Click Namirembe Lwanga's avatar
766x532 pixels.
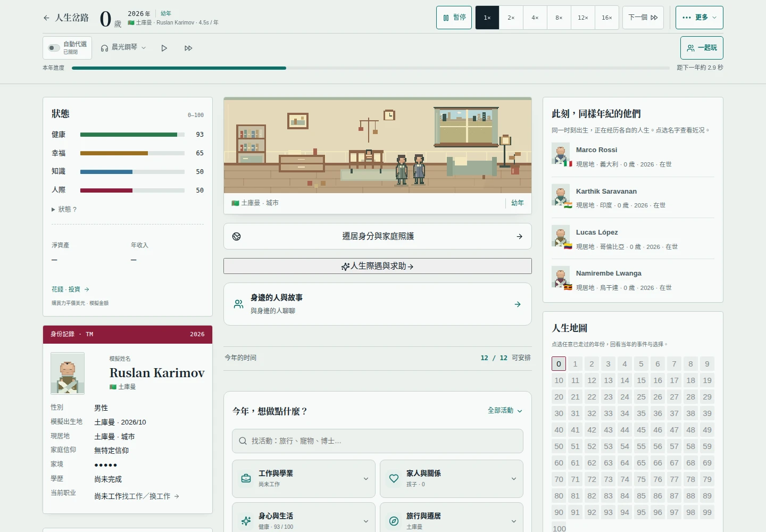pyautogui.click(x=561, y=277)
